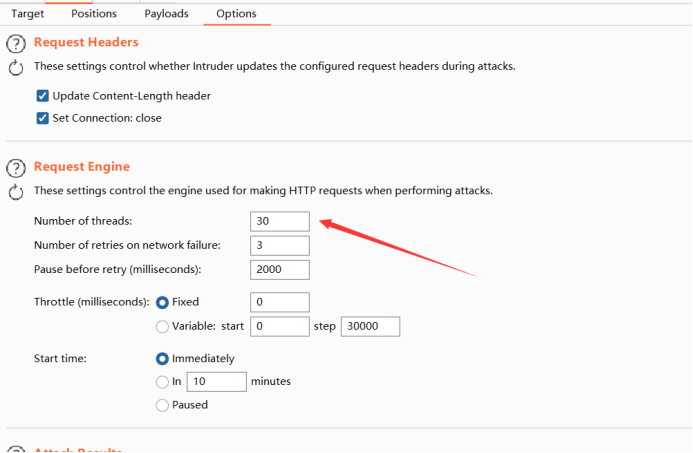The height and width of the screenshot is (453, 693).
Task: Restore defaults for Request Headers section
Action: [16, 68]
